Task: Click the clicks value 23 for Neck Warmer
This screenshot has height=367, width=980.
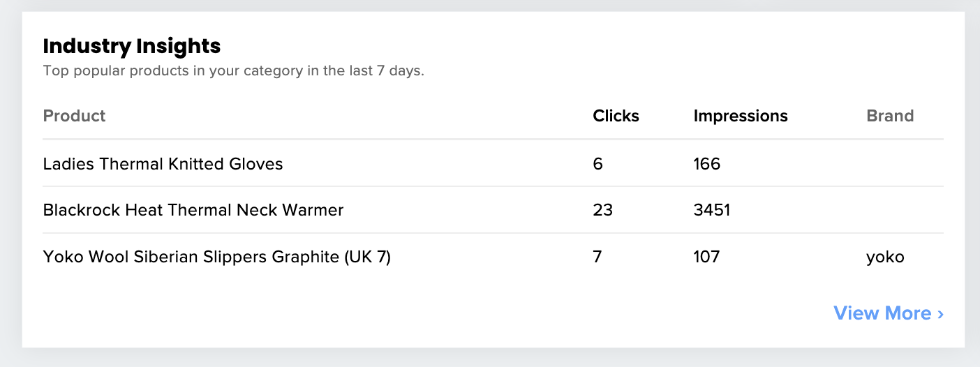Action: pyautogui.click(x=602, y=210)
